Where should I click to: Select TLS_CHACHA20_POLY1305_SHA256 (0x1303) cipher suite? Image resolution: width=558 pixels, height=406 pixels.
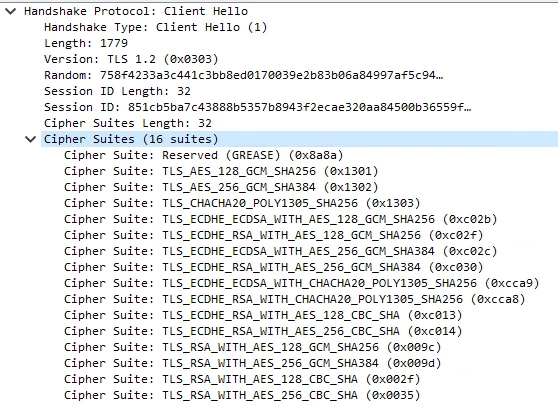[242, 203]
